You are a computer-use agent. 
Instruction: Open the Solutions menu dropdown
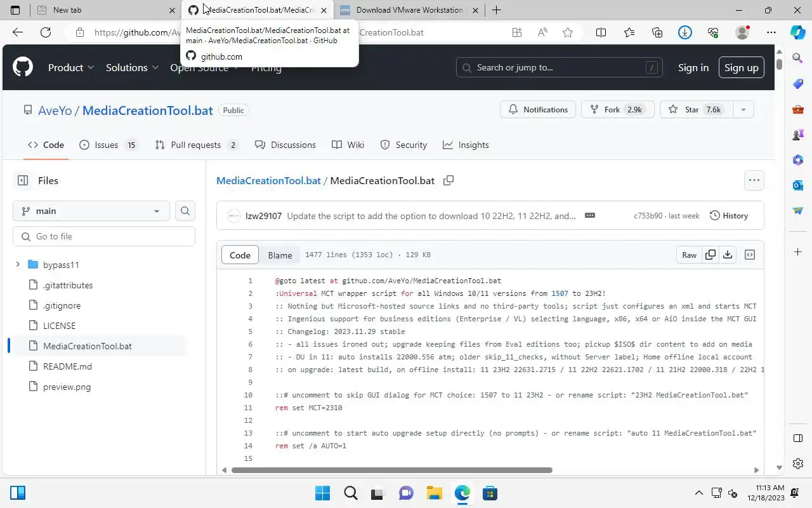click(x=132, y=67)
